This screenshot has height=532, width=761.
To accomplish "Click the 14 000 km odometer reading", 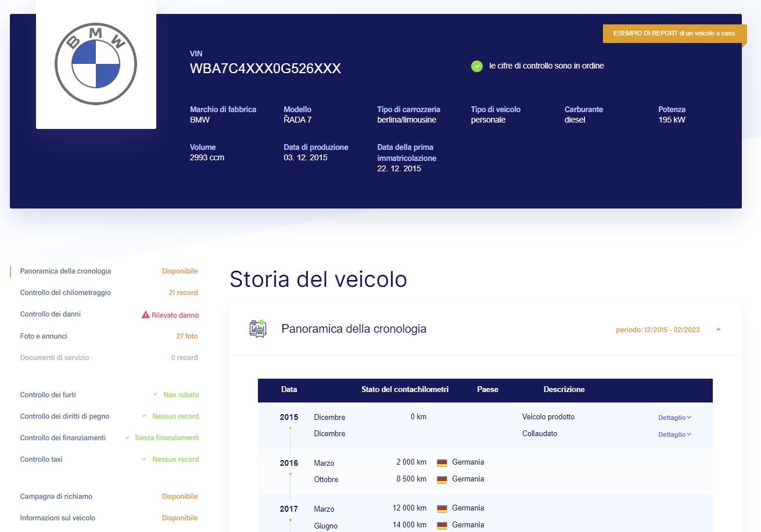I will 410,526.
